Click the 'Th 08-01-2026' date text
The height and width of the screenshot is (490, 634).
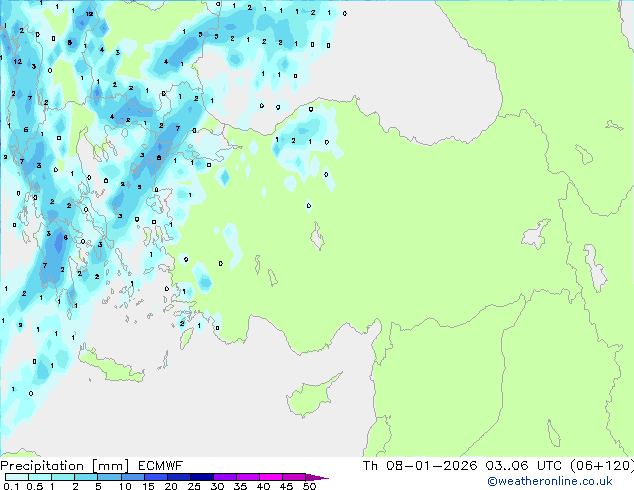click(x=420, y=466)
